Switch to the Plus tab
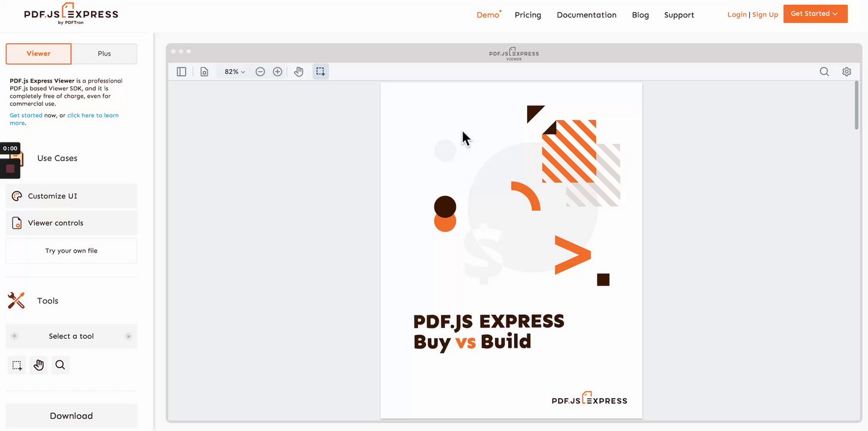Viewport: 868px width, 431px height. pos(104,53)
